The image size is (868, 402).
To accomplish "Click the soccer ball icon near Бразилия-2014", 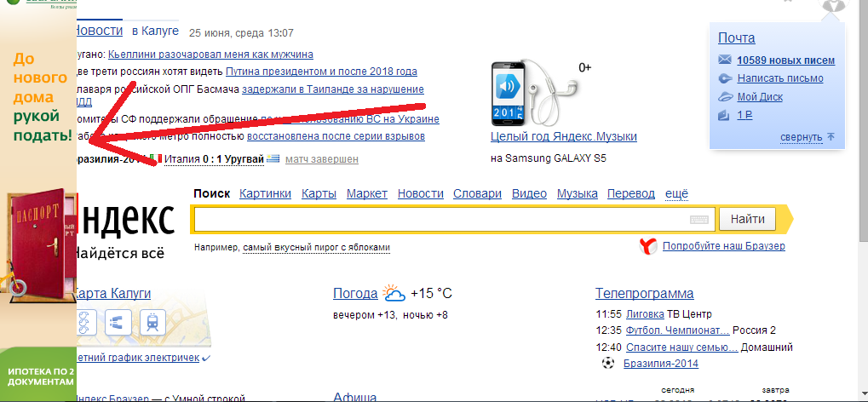I will point(608,364).
